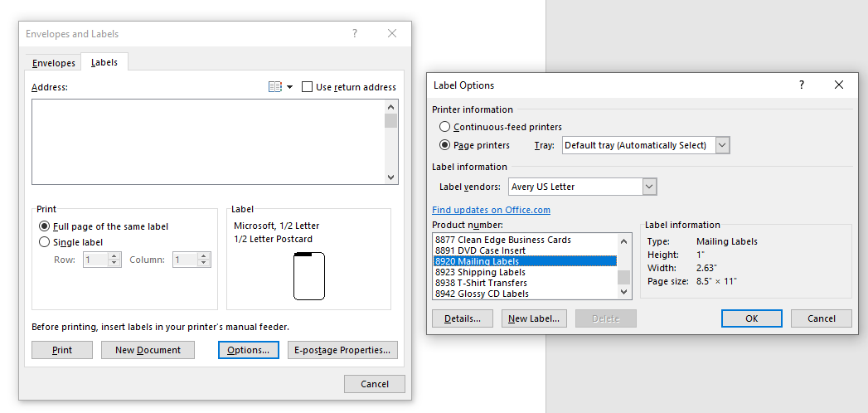Viewport: 868px width, 413px height.
Task: Click the Details button
Action: (x=462, y=318)
